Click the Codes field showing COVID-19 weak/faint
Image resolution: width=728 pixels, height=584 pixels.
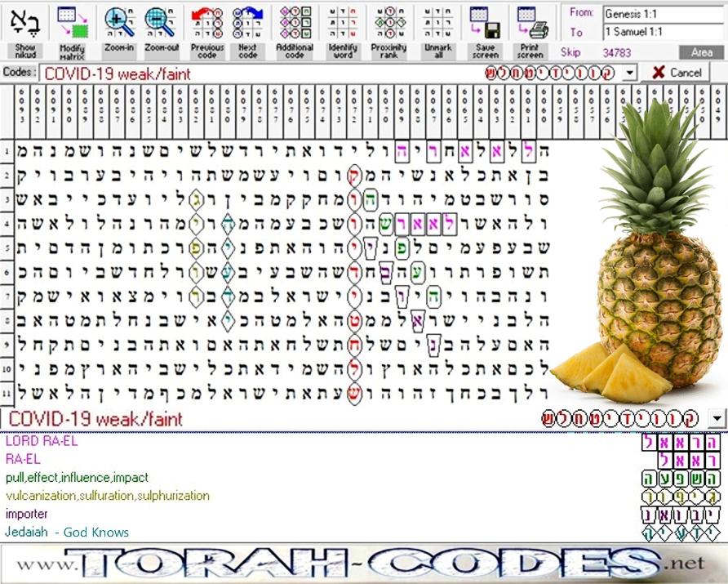331,74
